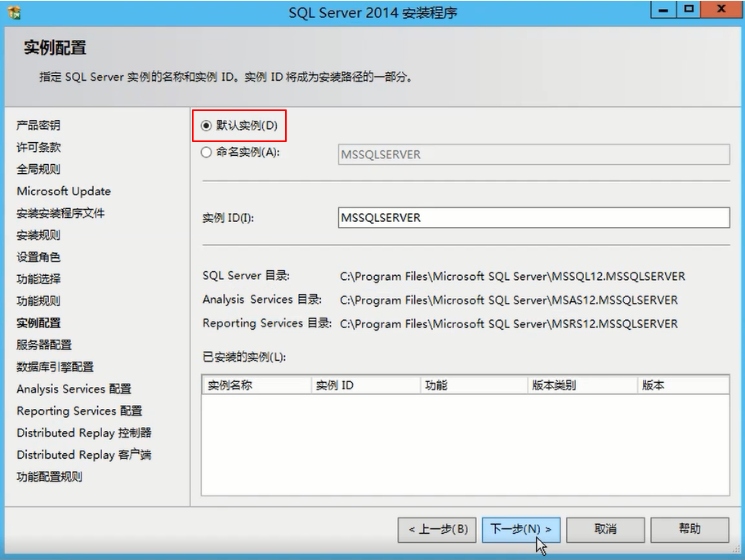Select Distributed Replay 客户端 step
This screenshot has width=745, height=560.
click(84, 455)
